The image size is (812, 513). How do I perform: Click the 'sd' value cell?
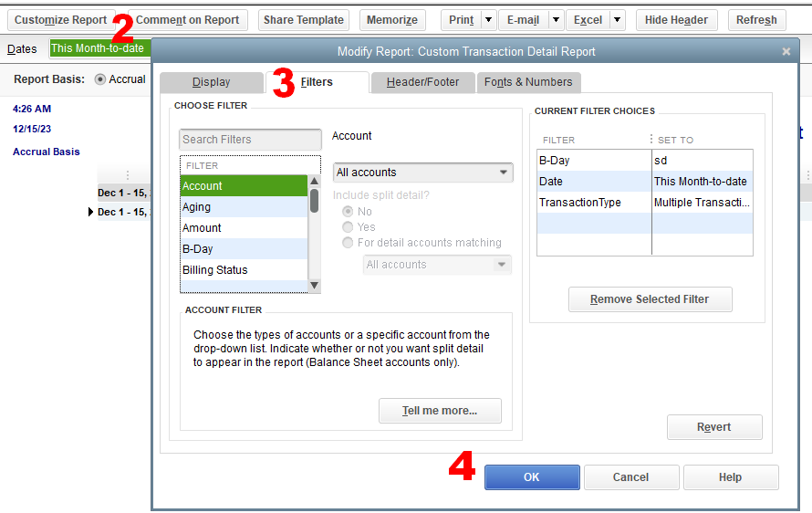(703, 161)
